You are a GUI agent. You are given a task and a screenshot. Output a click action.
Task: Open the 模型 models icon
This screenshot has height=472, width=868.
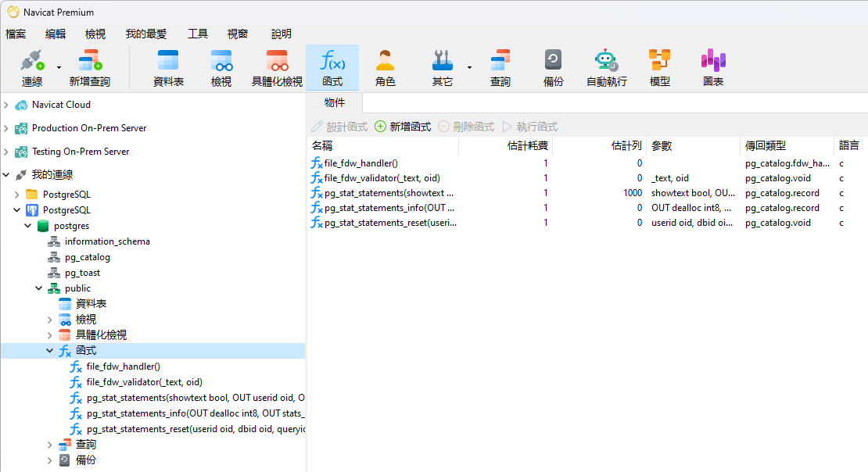pos(659,66)
